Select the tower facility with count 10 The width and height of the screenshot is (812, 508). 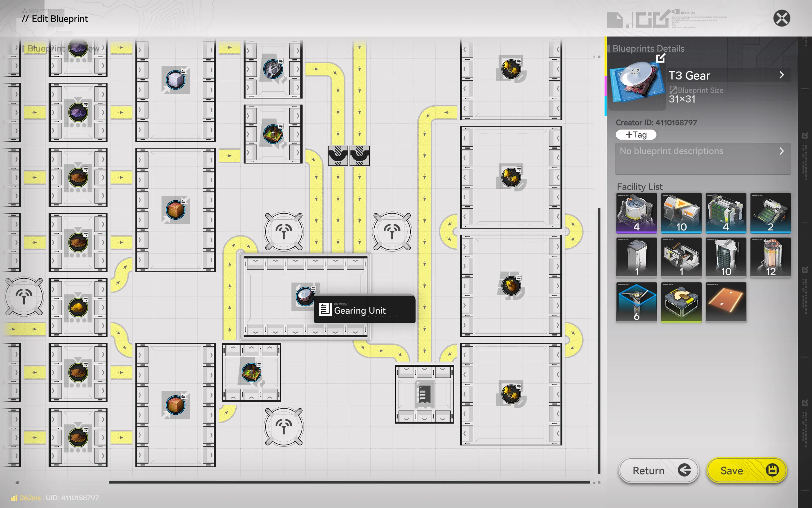point(725,257)
